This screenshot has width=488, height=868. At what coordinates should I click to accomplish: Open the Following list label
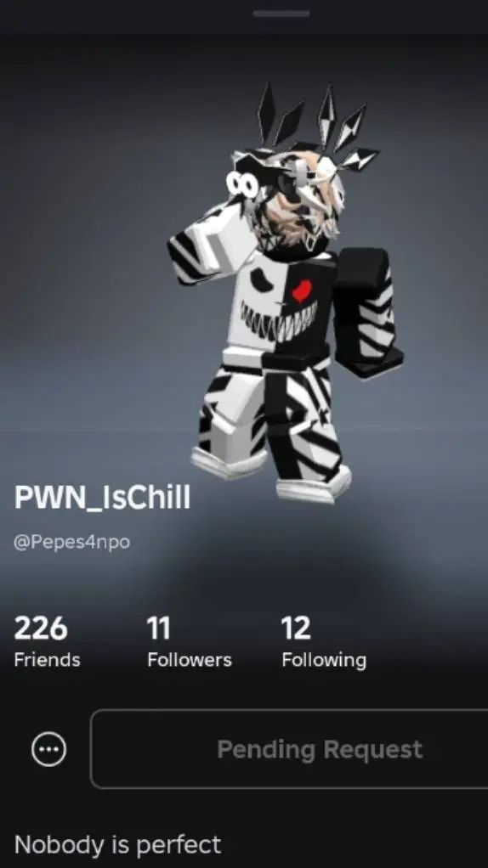click(x=324, y=661)
